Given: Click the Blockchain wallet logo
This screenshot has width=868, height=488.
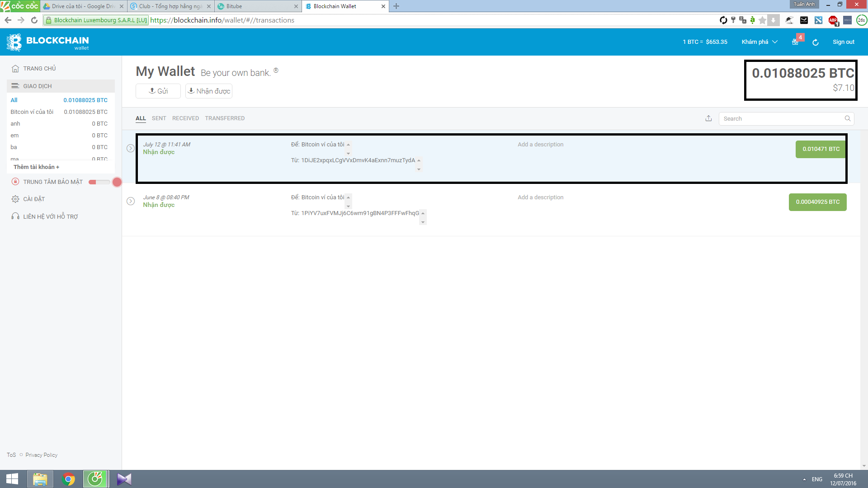Looking at the screenshot, I should click(47, 42).
